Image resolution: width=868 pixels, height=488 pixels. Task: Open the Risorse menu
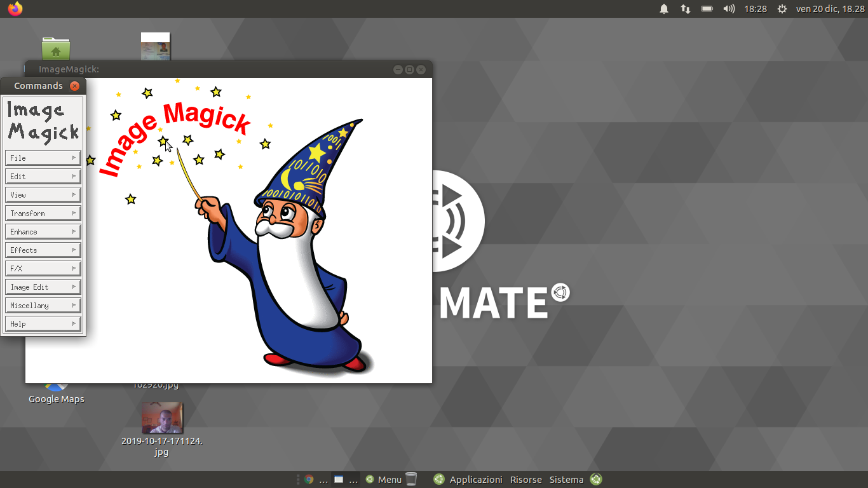point(526,480)
